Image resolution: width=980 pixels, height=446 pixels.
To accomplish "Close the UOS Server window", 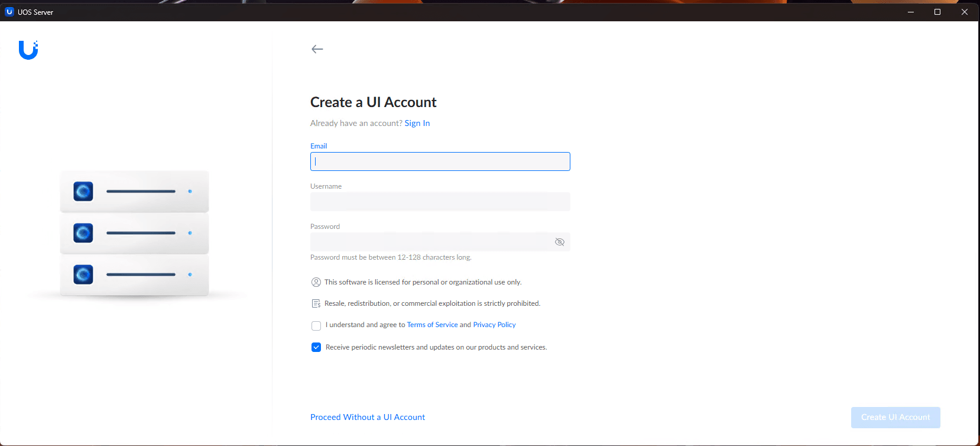I will point(965,12).
